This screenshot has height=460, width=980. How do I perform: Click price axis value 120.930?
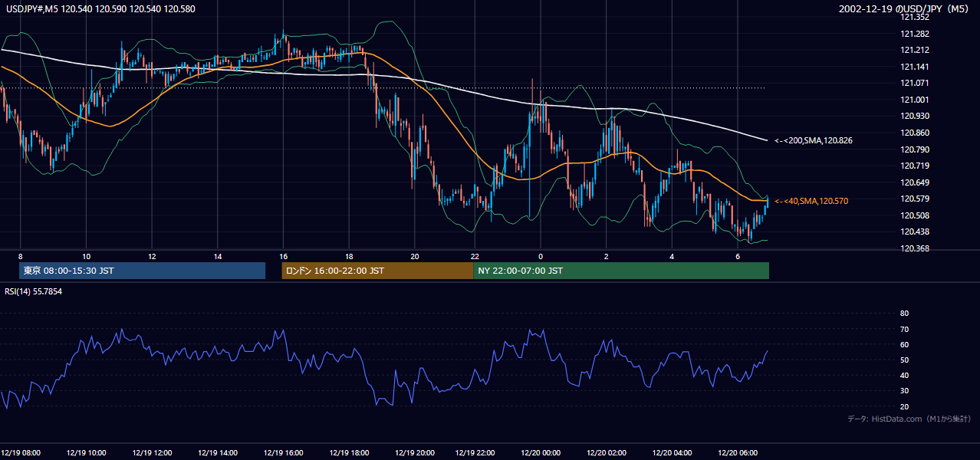click(916, 116)
